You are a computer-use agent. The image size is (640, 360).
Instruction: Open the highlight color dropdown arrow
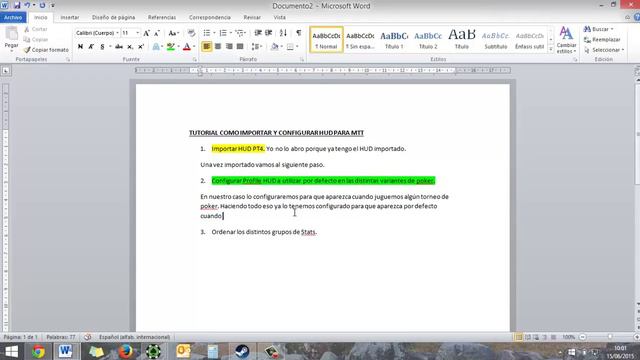point(178,47)
